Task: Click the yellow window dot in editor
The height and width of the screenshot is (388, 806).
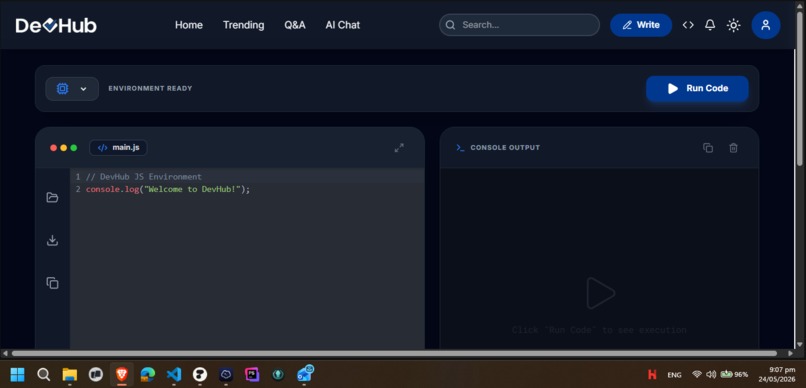Action: [64, 148]
